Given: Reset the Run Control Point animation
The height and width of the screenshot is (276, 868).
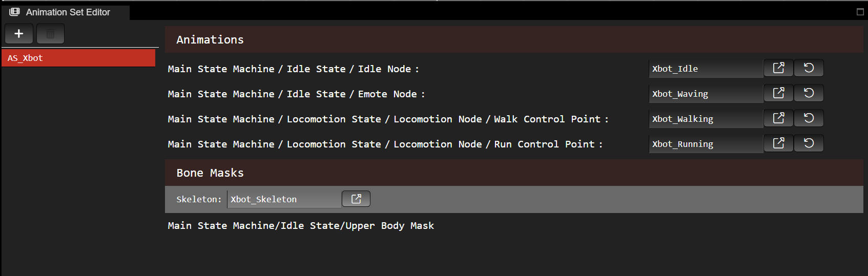Looking at the screenshot, I should tap(809, 143).
